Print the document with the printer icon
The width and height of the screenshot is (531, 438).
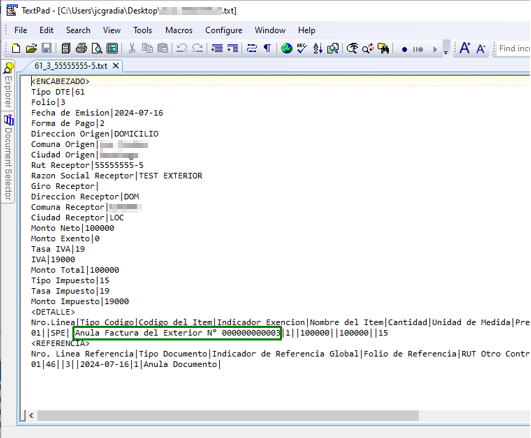tap(81, 48)
